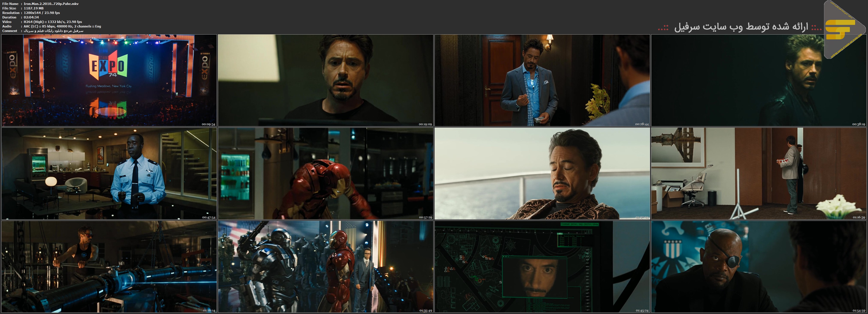
Task: Open the Stark Expo stage thumbnail
Action: coord(109,80)
